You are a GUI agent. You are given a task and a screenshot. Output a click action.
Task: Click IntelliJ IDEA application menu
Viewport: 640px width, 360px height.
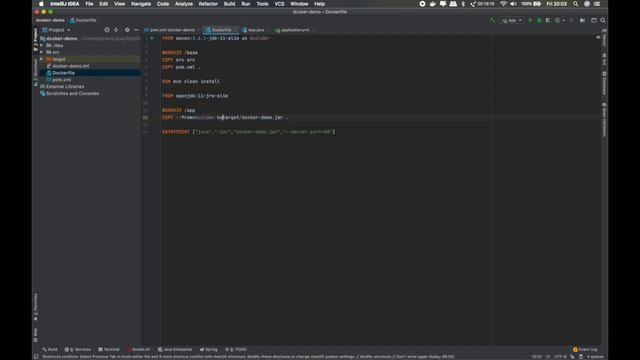(x=64, y=4)
